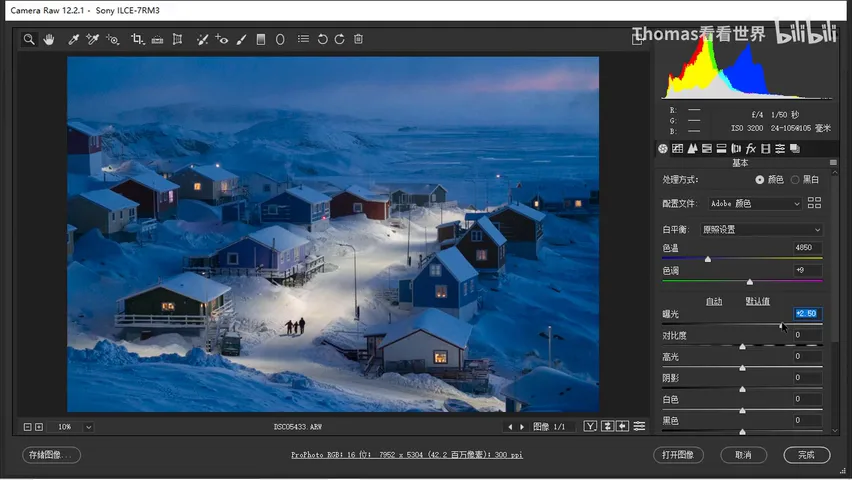Screen dimensions: 852x480
Task: Select the Adjustment Brush tool
Action: [x=241, y=39]
